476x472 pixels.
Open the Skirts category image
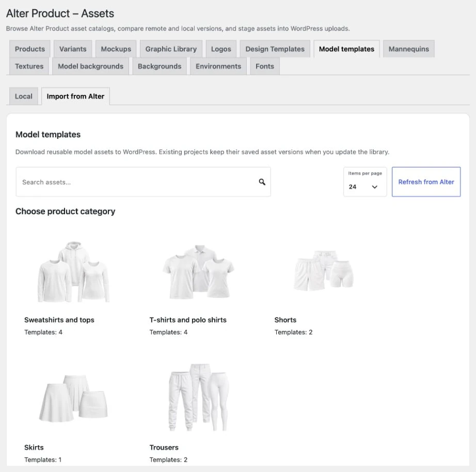point(73,399)
